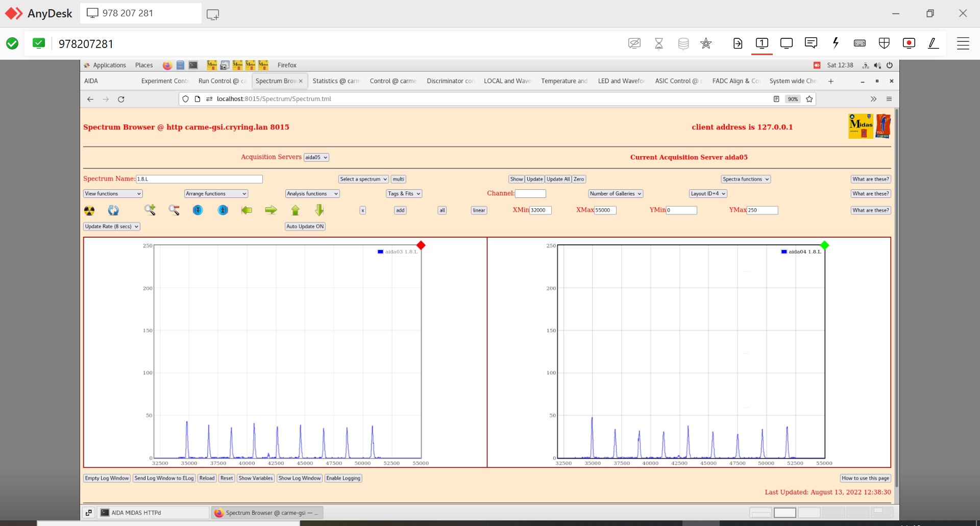Screen dimensions: 980x526
Task: Expand Arrange functions dropdown
Action: [x=216, y=194]
